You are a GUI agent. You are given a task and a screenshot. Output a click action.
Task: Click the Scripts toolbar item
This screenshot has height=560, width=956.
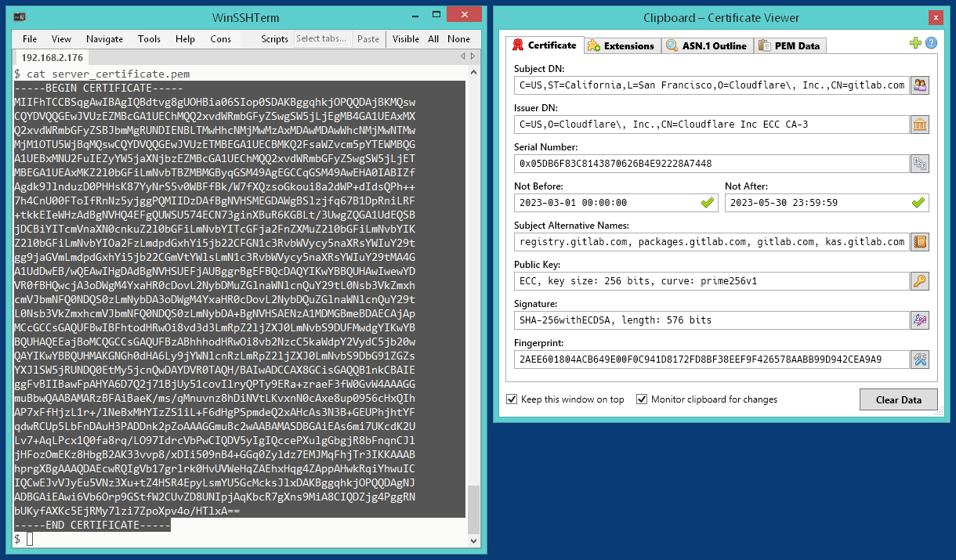274,39
